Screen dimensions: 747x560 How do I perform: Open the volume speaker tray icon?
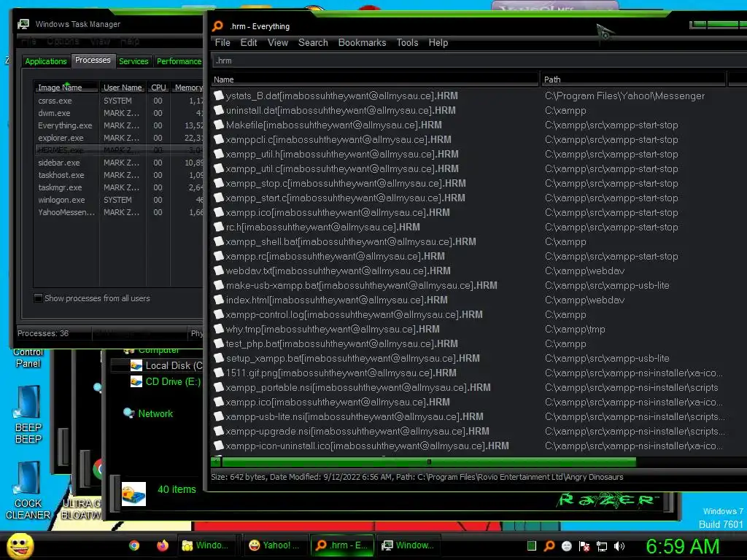point(619,545)
